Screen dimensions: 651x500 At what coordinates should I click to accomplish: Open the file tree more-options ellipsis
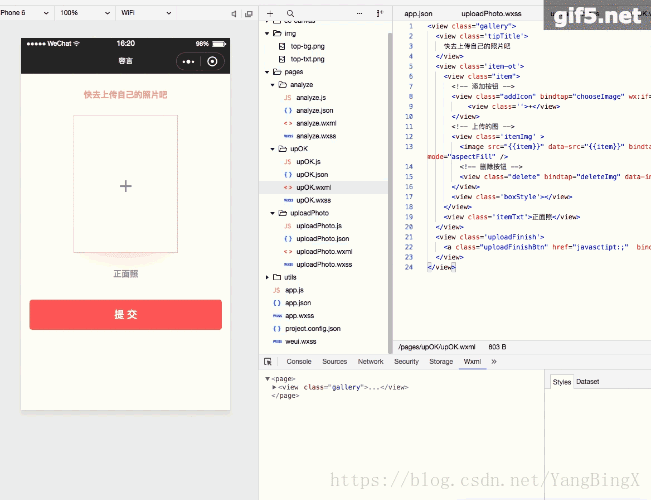pyautogui.click(x=359, y=13)
